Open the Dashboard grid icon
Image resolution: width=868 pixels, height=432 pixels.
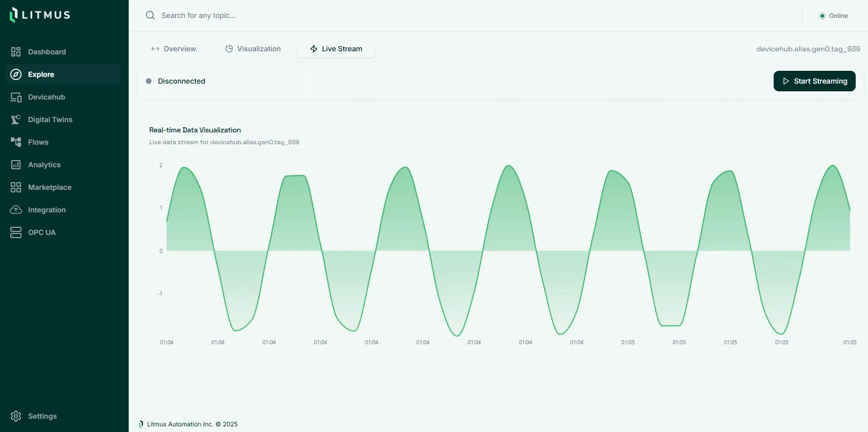(16, 52)
